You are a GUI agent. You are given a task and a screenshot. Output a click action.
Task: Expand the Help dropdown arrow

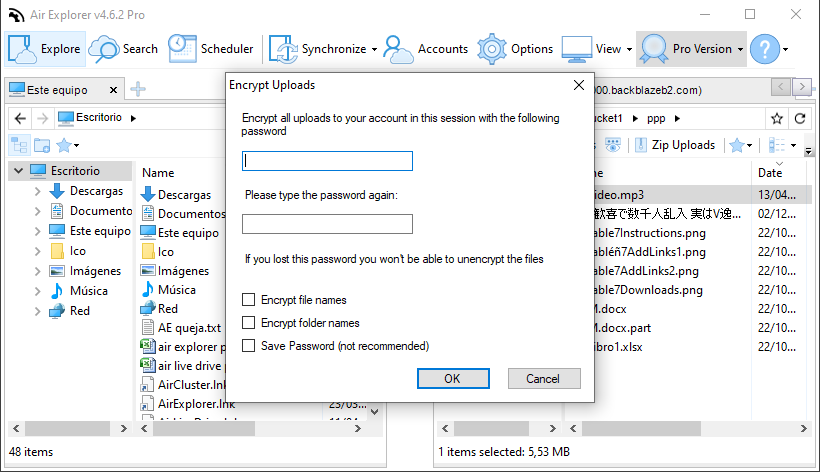(785, 50)
